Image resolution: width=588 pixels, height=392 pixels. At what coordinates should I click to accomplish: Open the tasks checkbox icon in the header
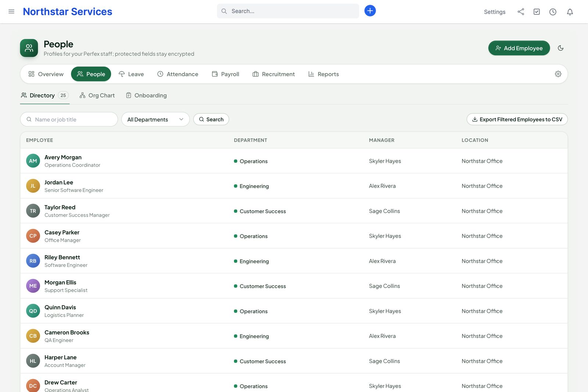coord(537,12)
